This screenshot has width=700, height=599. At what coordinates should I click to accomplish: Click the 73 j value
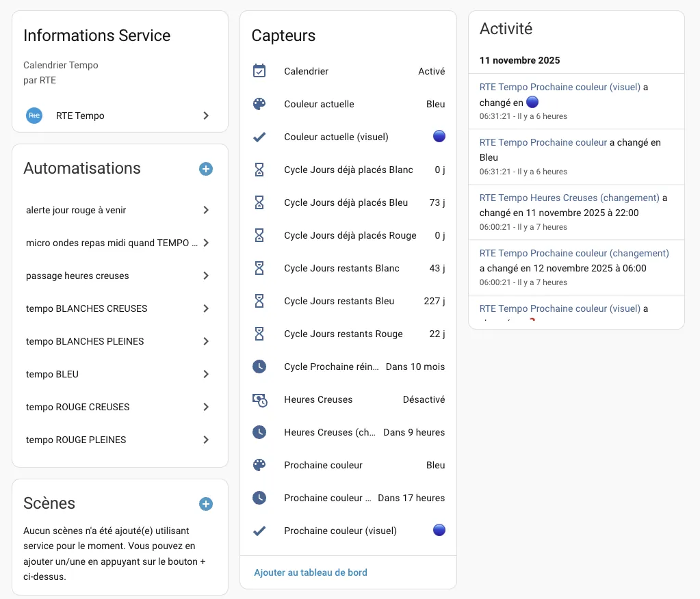point(437,202)
